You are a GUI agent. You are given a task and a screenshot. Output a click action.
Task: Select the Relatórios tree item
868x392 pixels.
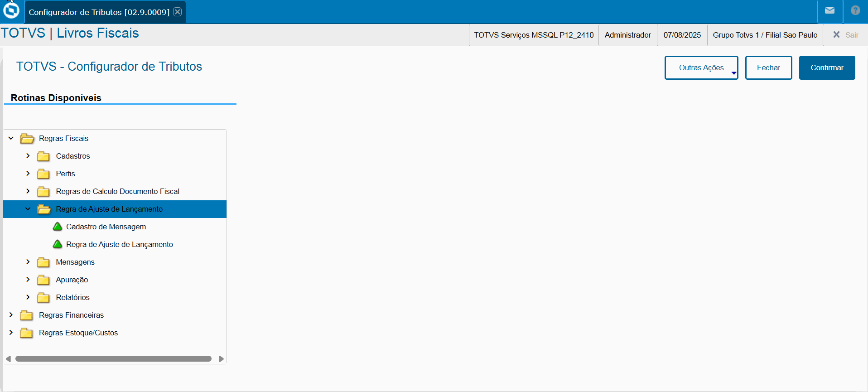click(73, 297)
